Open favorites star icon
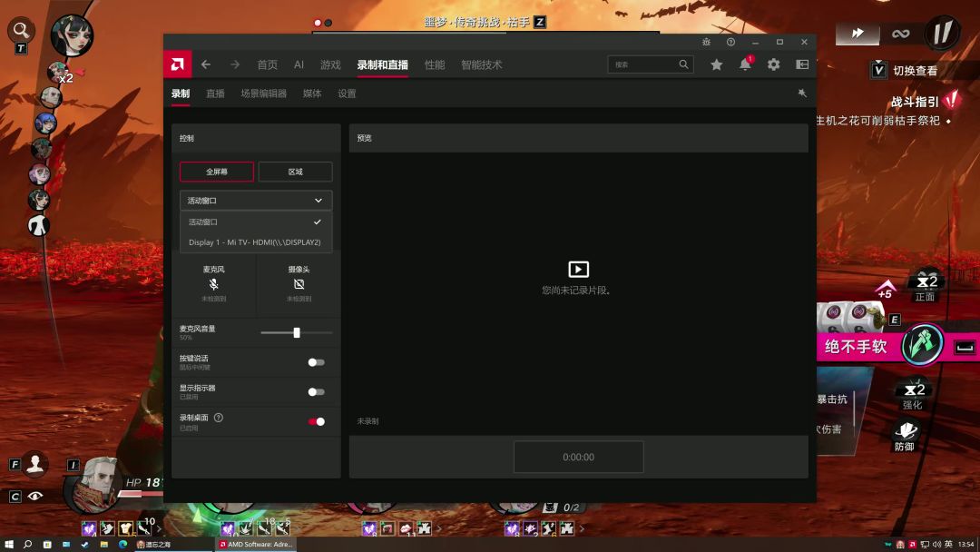The width and height of the screenshot is (980, 552). [716, 64]
